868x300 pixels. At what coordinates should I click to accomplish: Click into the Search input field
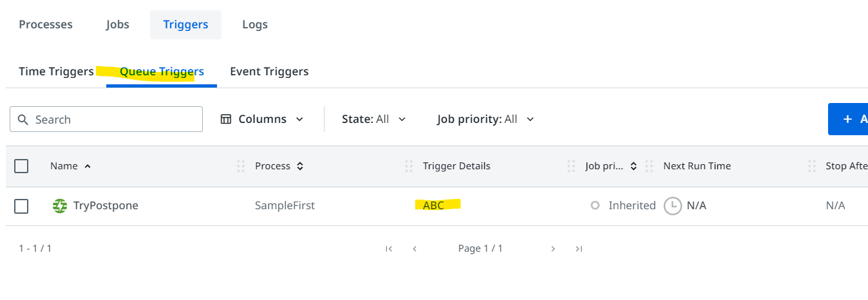click(x=106, y=119)
